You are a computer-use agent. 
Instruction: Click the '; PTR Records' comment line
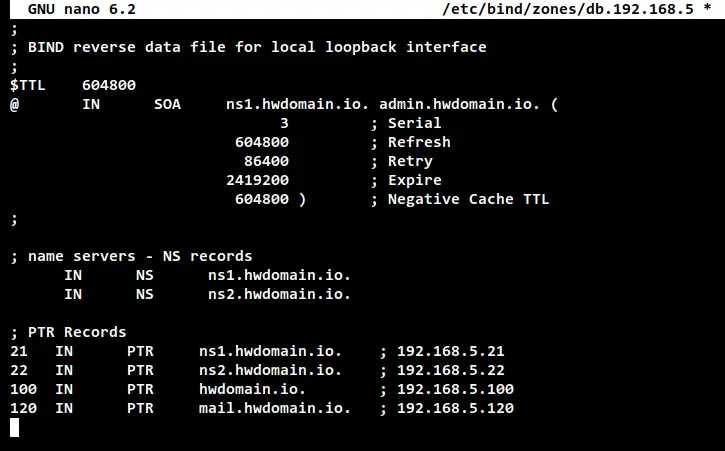point(68,332)
